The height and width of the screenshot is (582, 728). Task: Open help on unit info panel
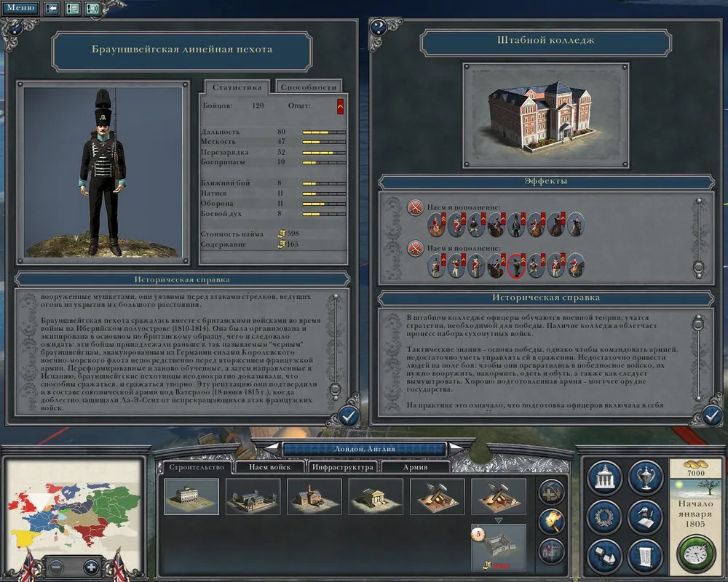14,29
